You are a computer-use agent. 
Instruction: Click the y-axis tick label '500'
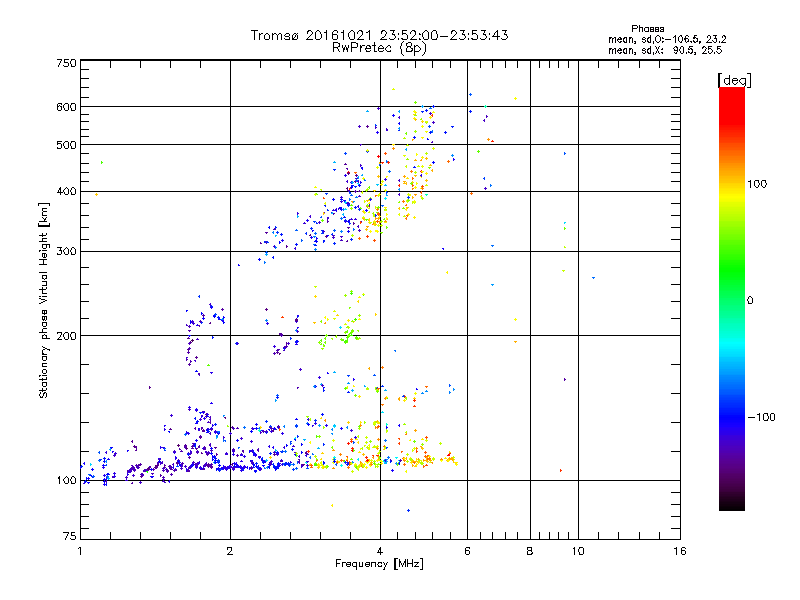66,145
